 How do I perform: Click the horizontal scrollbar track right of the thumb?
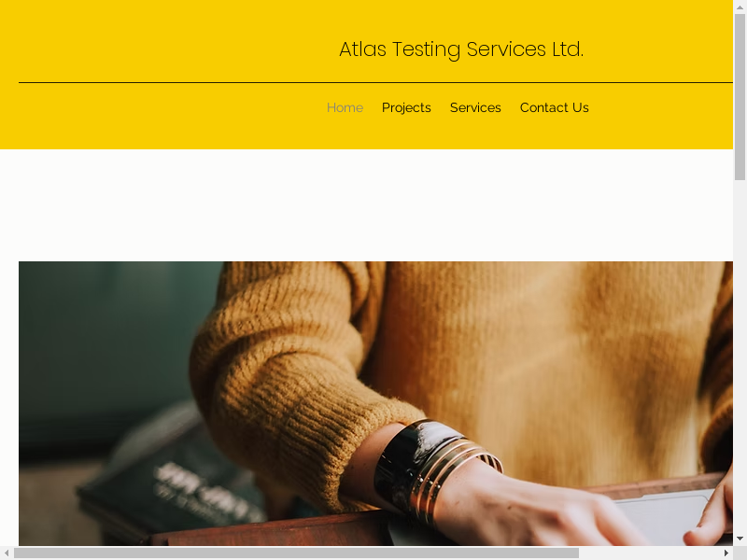pos(650,553)
